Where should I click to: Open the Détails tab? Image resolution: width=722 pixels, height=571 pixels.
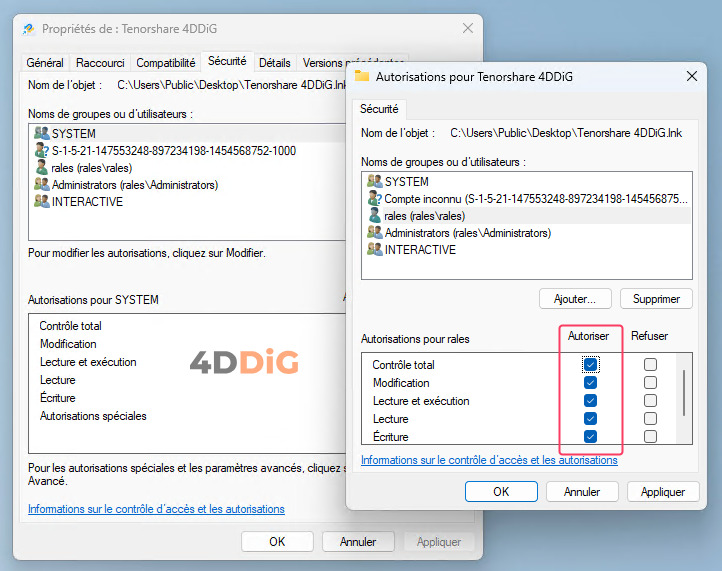click(275, 63)
